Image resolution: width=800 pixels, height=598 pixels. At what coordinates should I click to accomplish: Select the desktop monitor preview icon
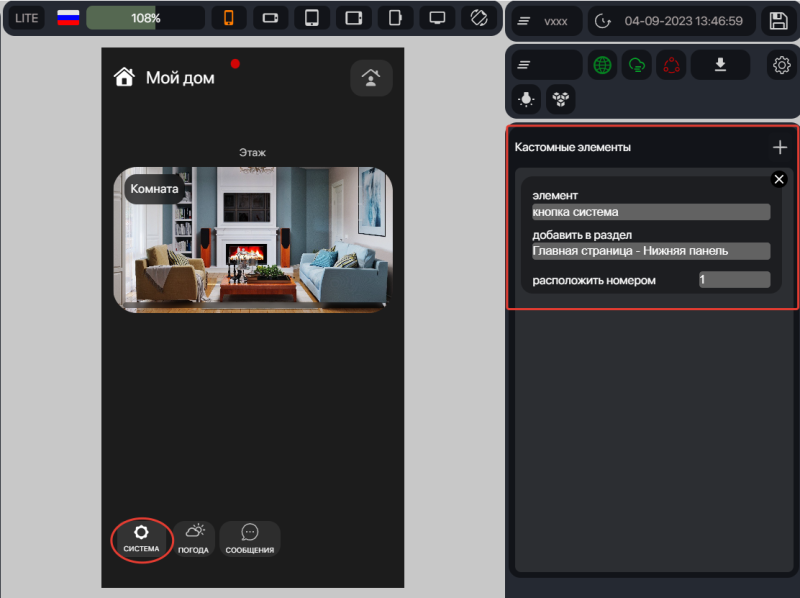(437, 18)
